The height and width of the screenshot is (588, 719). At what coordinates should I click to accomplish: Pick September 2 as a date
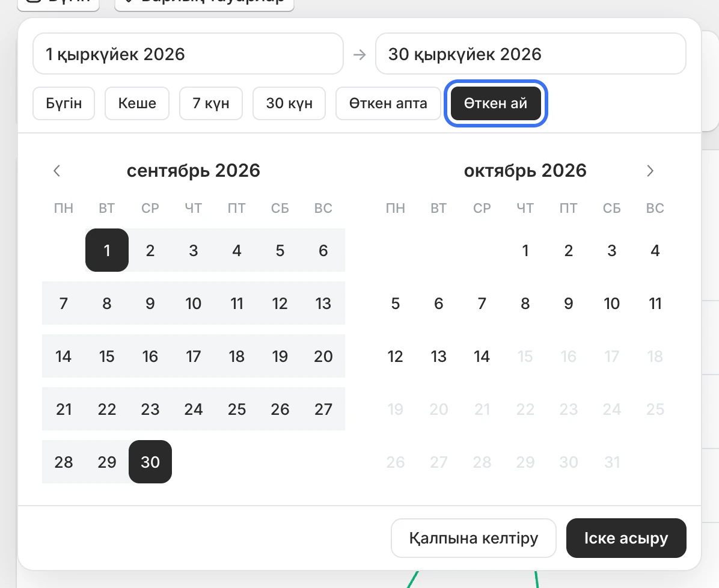(150, 251)
